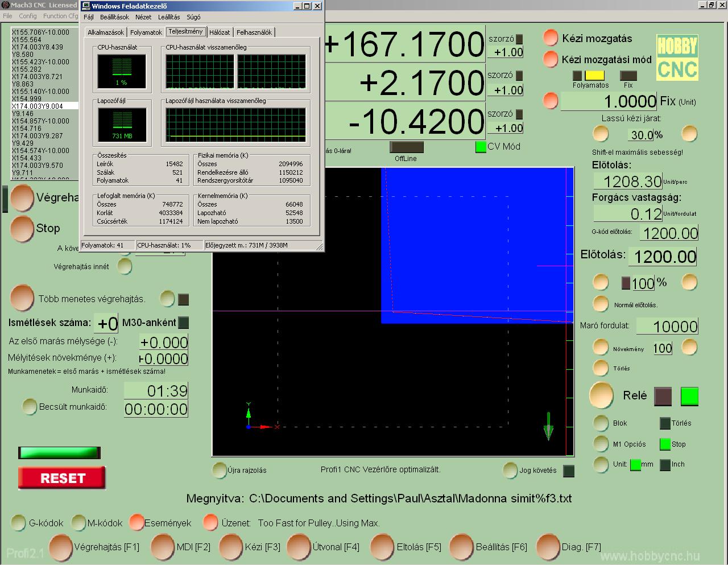Click the Kézi mozgatás round button

point(551,38)
